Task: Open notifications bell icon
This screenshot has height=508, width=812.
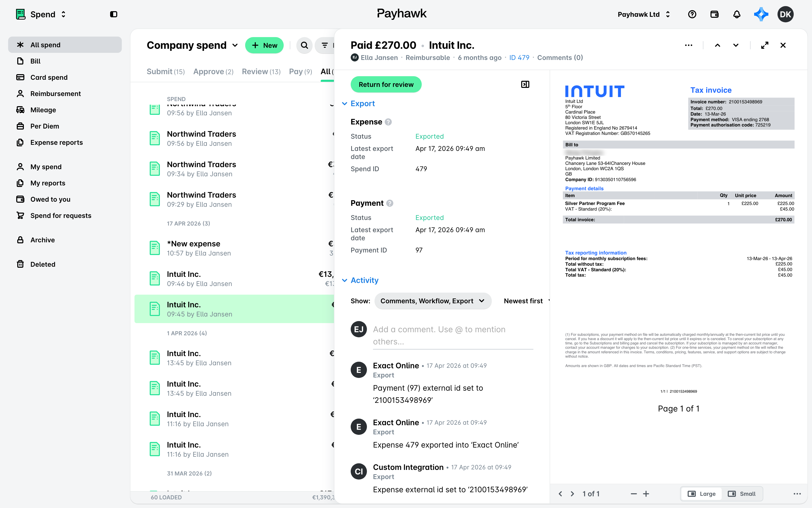Action: 736,14
